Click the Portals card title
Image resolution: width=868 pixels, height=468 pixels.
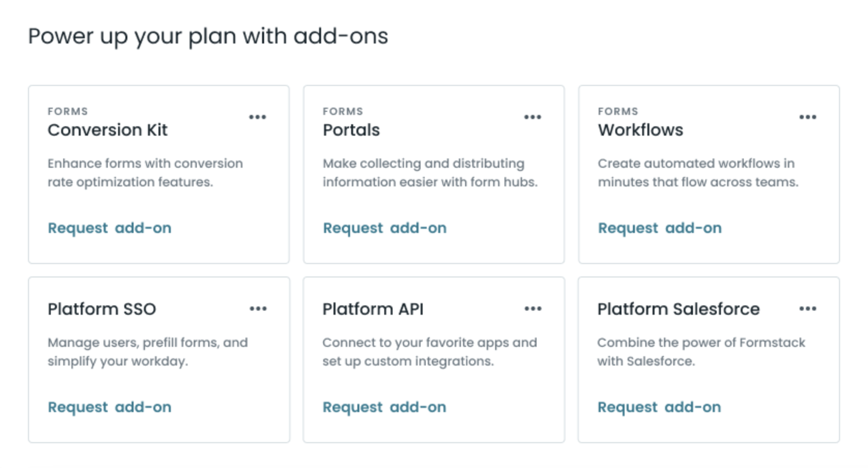[x=351, y=130]
